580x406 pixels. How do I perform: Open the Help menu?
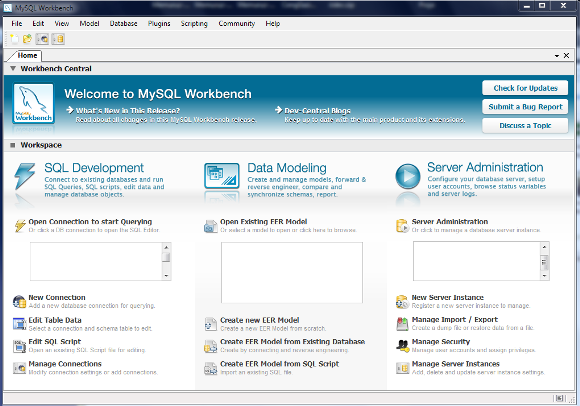tap(273, 24)
